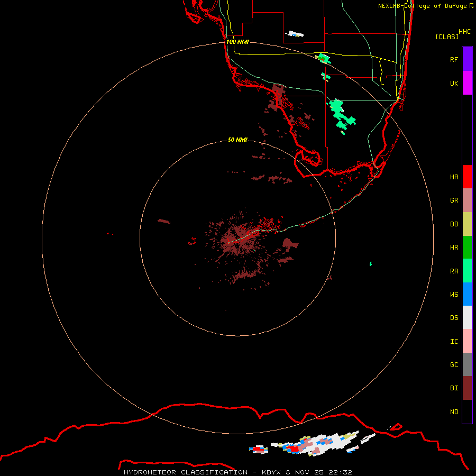Click the RA legend label
This screenshot has height=476, width=476.
tap(454, 271)
